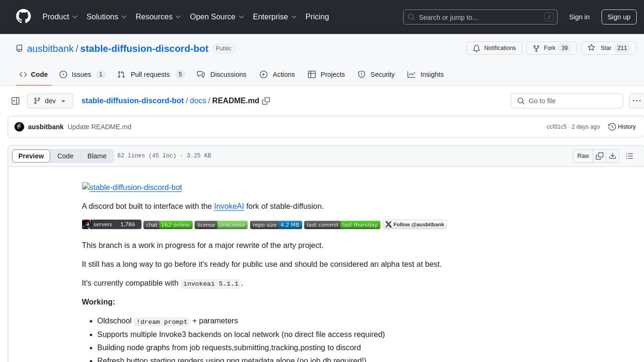This screenshot has height=362, width=644.
Task: Open the docs folder breadcrumb
Action: coord(198,100)
